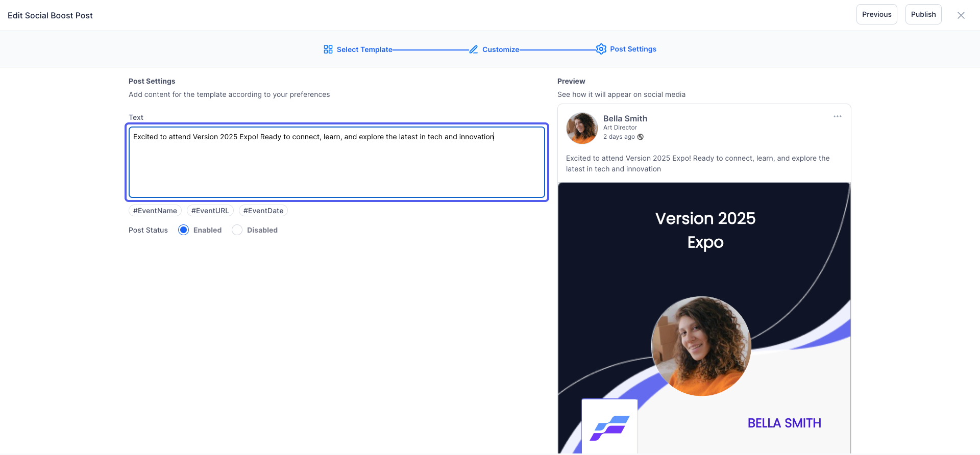
Task: Select the Disabled post status radio button
Action: [x=237, y=230]
